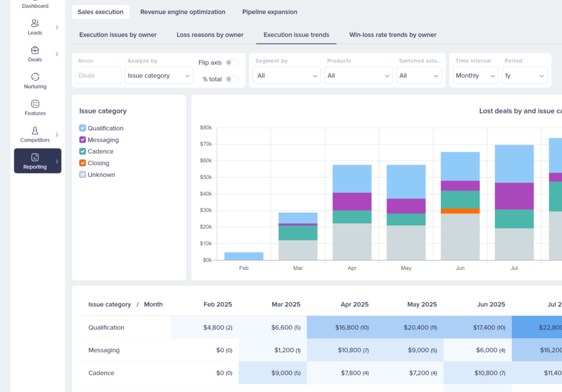
Task: Click the Deals briefcase icon
Action: [x=35, y=50]
